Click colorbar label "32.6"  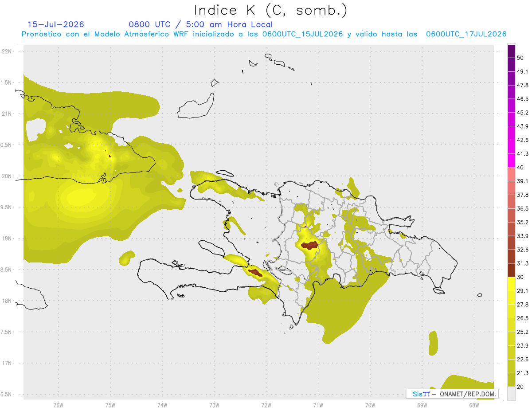point(523,250)
